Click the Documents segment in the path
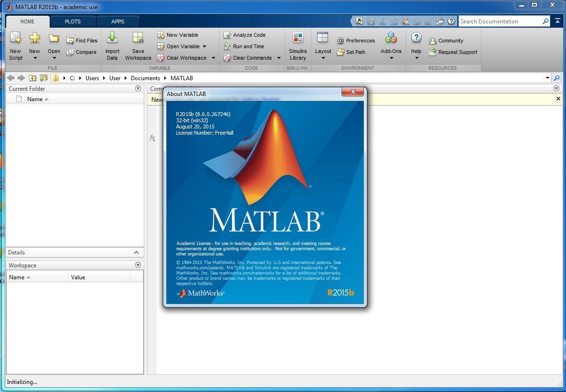The height and width of the screenshot is (392, 566). pyautogui.click(x=145, y=78)
